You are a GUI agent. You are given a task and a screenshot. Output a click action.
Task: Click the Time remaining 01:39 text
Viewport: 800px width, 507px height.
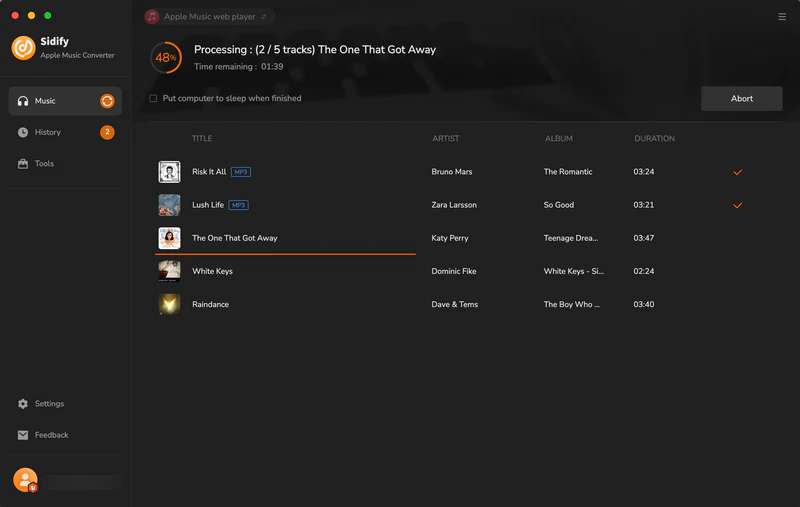coord(238,67)
